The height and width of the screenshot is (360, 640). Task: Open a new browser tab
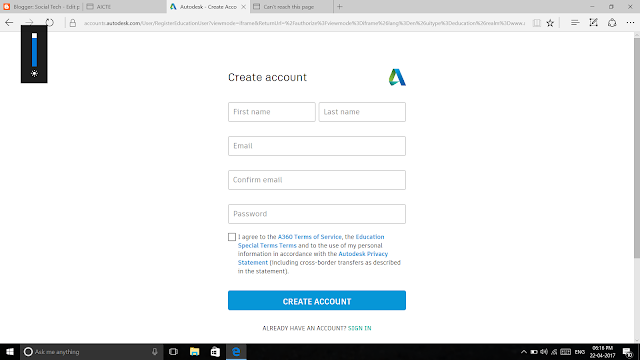coord(340,7)
